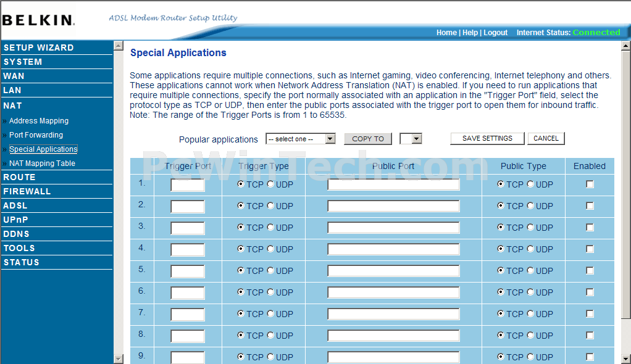
Task: Open the SYSTEM menu section
Action: click(23, 62)
